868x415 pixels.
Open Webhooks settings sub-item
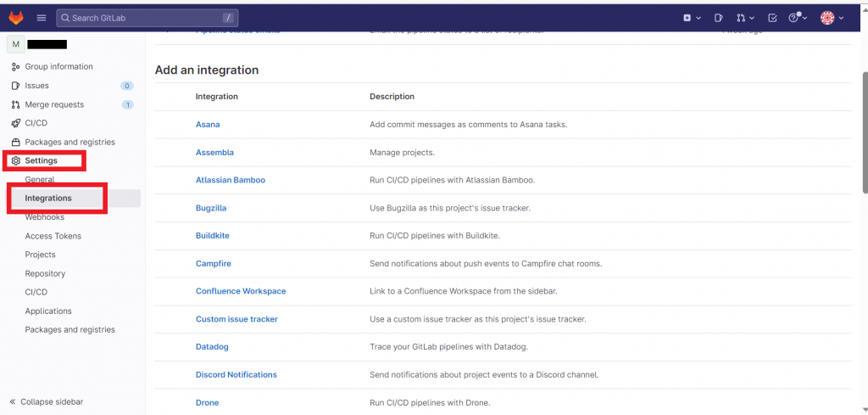(x=44, y=217)
